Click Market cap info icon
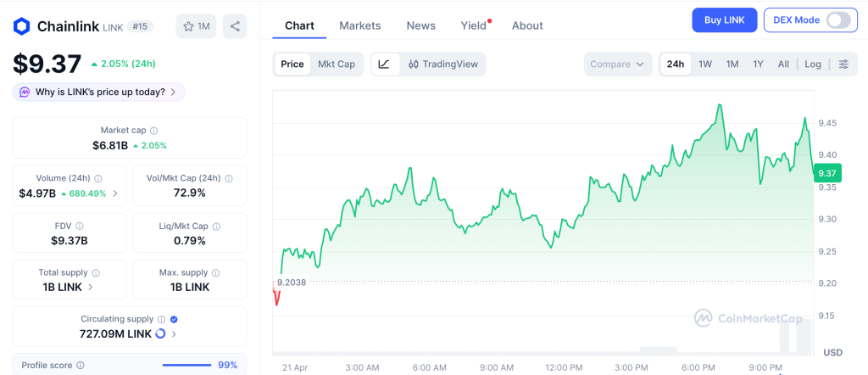Screen dimensions: 868x375 (x=153, y=131)
